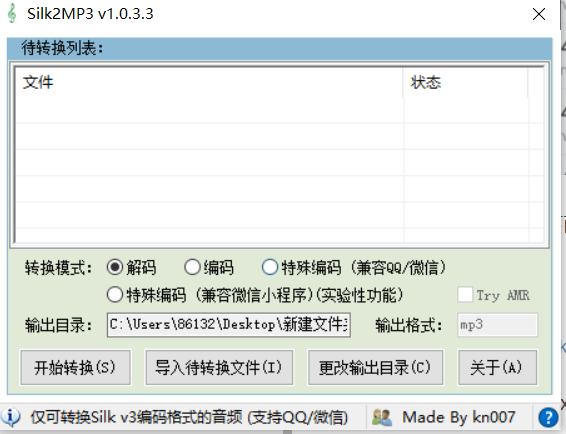Click 更改输出目录(C) button
Viewport: 566px width, 434px height.
375,367
